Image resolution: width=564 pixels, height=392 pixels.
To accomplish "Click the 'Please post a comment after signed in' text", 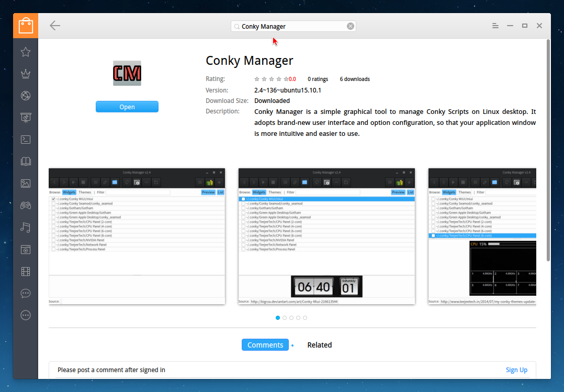I will point(111,370).
